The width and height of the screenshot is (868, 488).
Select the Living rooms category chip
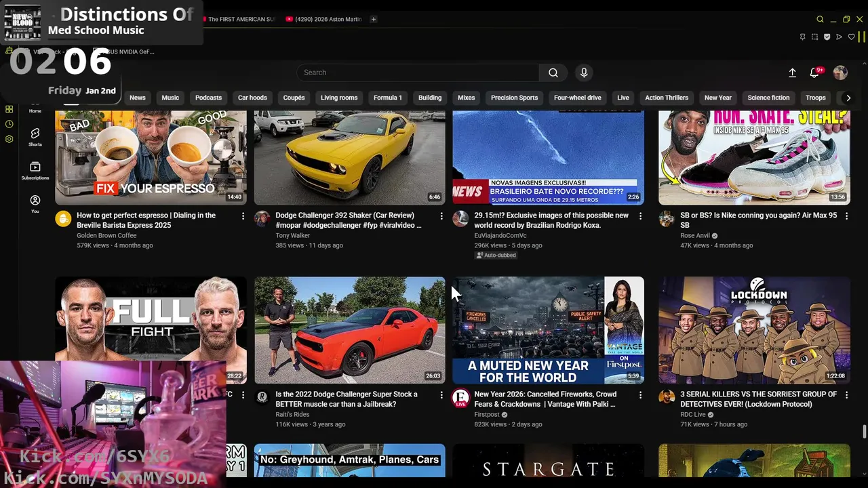pyautogui.click(x=339, y=98)
